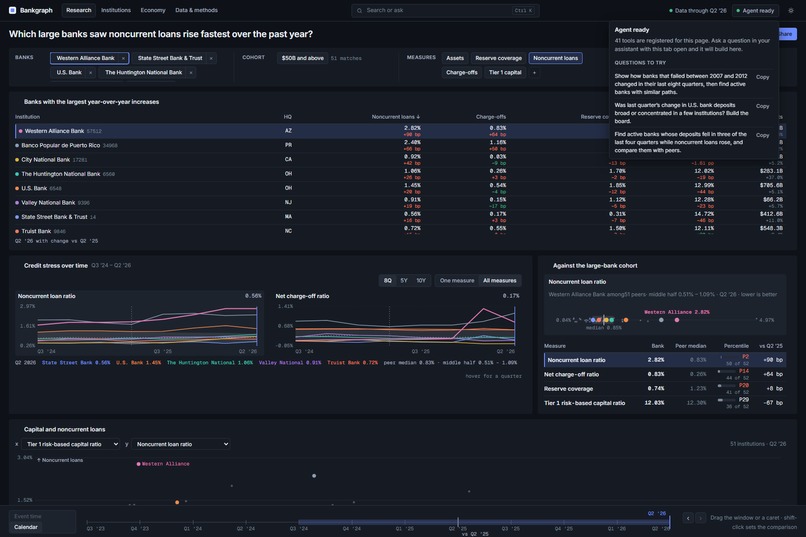Open x-axis Tier 1 risk-based capital ratio dropdown

click(70, 444)
